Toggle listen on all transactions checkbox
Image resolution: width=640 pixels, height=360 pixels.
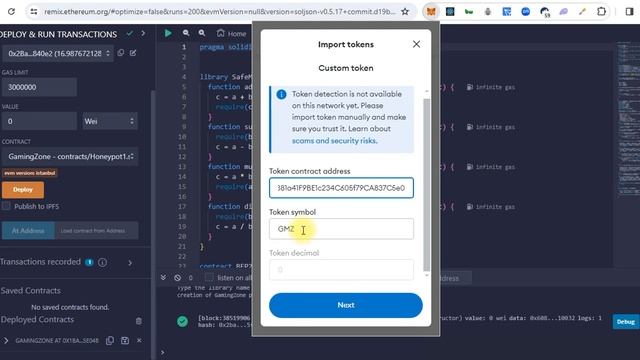click(x=209, y=278)
